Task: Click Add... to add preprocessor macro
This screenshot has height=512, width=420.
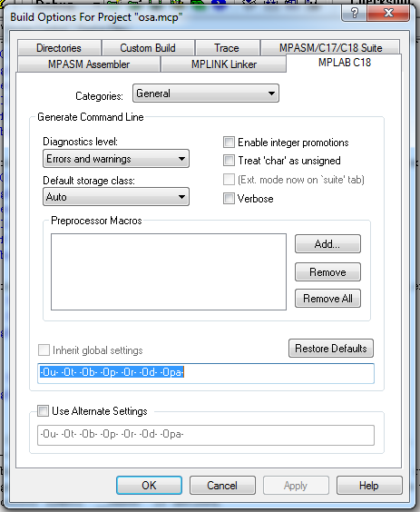Action: [x=327, y=244]
